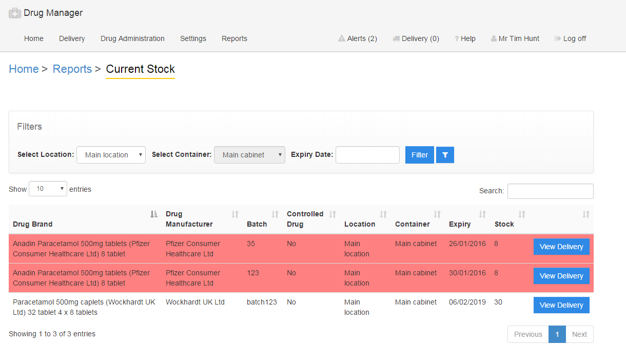This screenshot has width=626, height=364.
Task: Go to the Settings menu item
Action: (193, 38)
